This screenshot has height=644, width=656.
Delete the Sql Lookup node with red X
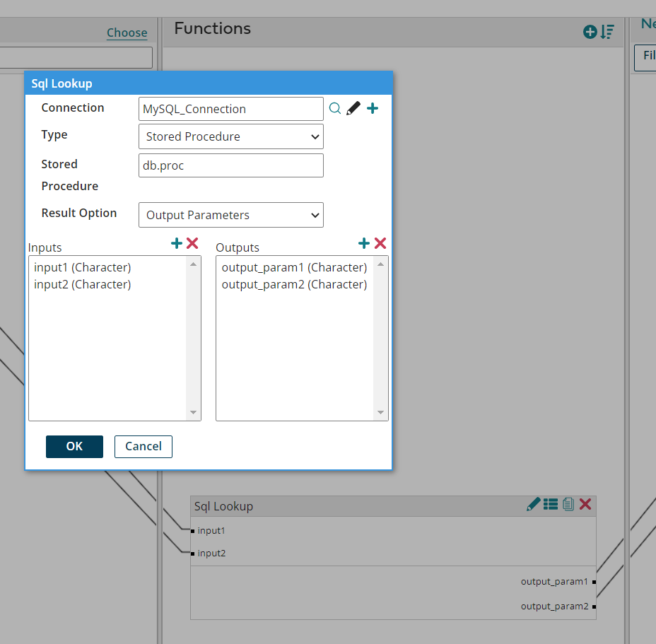pyautogui.click(x=585, y=504)
